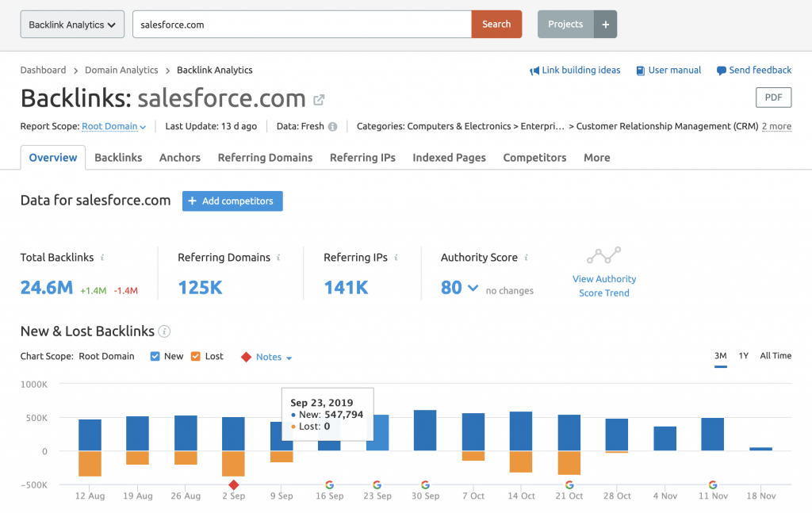Click the New & Lost Backlinks info icon

(x=164, y=331)
